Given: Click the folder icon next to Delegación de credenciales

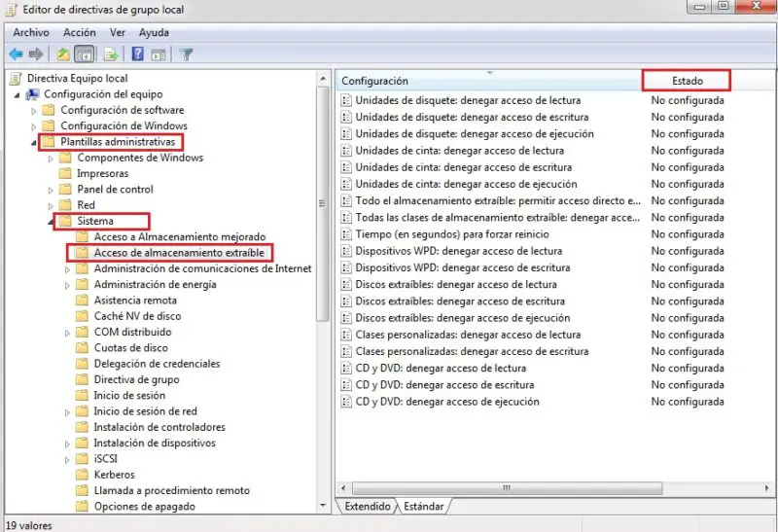Looking at the screenshot, I should click(x=82, y=364).
